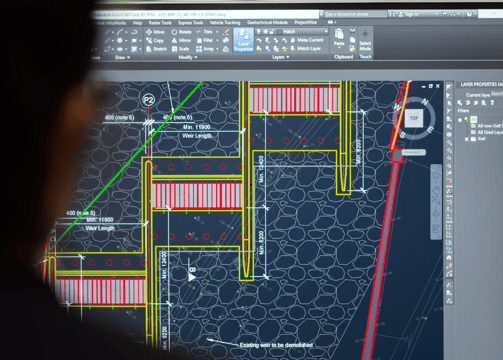Select the Move tool
Screen dimensions: 503x360
point(156,32)
